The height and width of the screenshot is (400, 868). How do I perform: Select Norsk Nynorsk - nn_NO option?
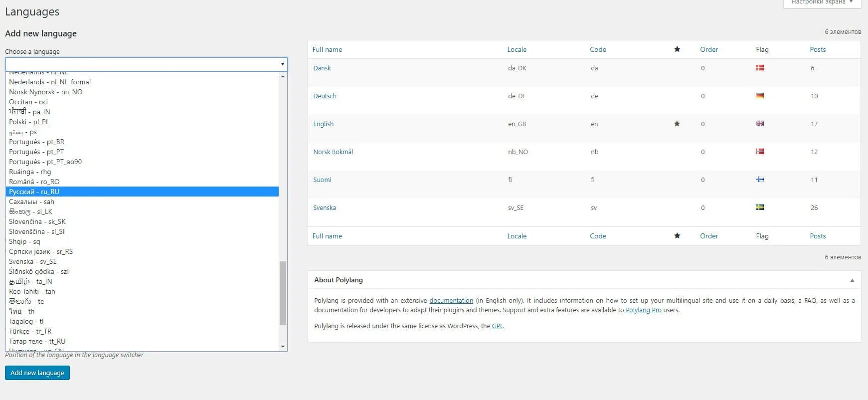tap(142, 92)
